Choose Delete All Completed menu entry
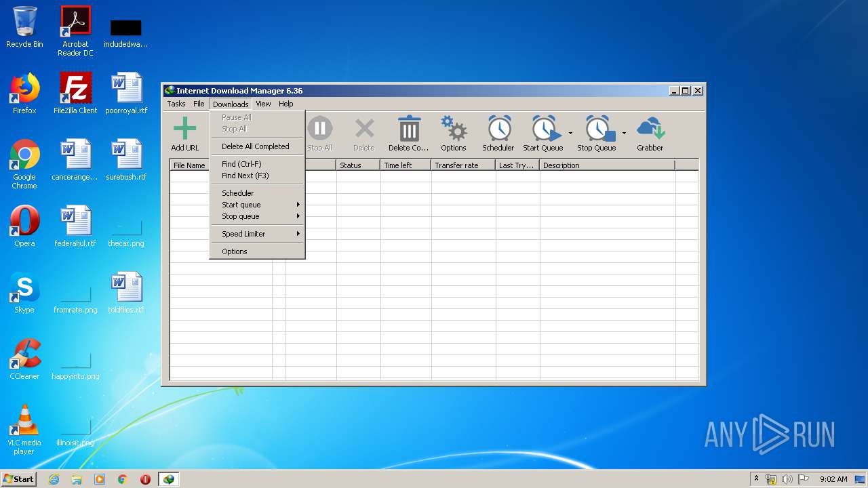This screenshot has width=868, height=488. [x=257, y=146]
